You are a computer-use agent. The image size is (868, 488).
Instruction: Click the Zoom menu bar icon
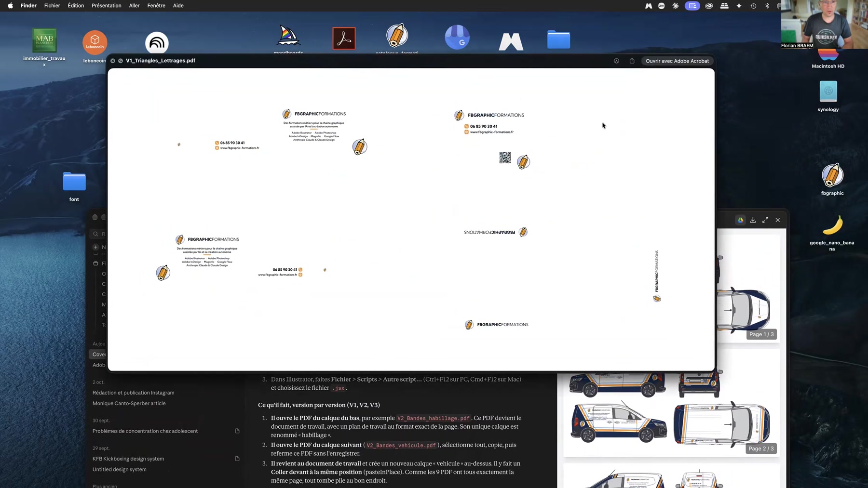click(662, 6)
